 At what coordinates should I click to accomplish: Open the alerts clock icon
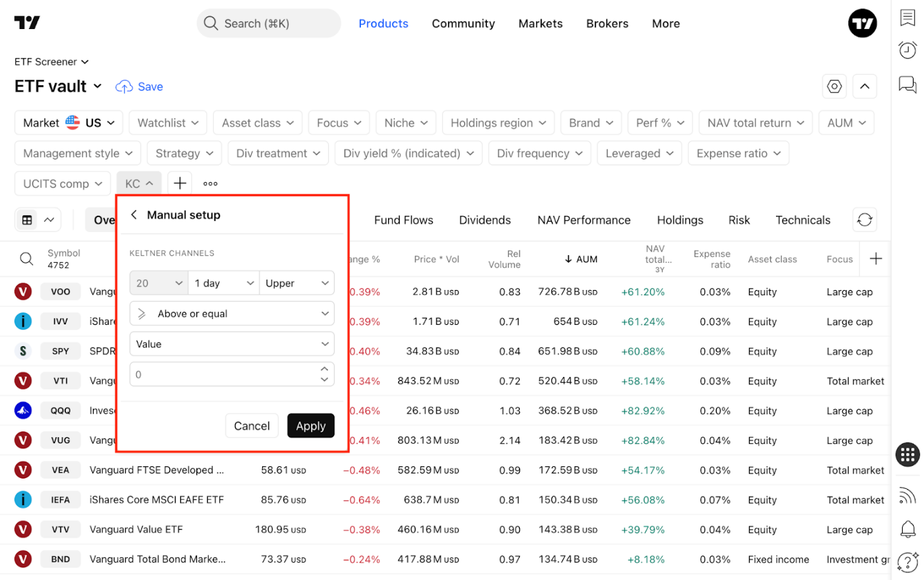(x=907, y=50)
